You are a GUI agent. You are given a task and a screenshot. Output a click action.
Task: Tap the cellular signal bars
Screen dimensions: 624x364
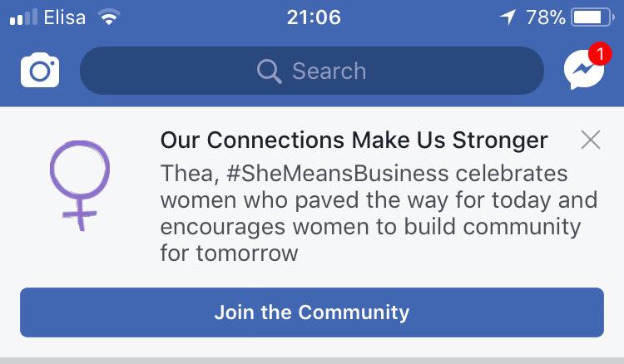pos(23,17)
